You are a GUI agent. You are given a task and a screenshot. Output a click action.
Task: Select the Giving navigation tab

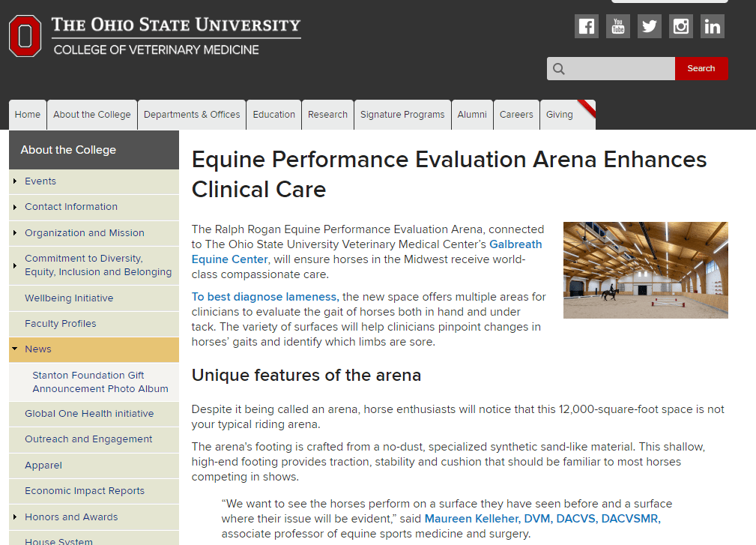[559, 115]
